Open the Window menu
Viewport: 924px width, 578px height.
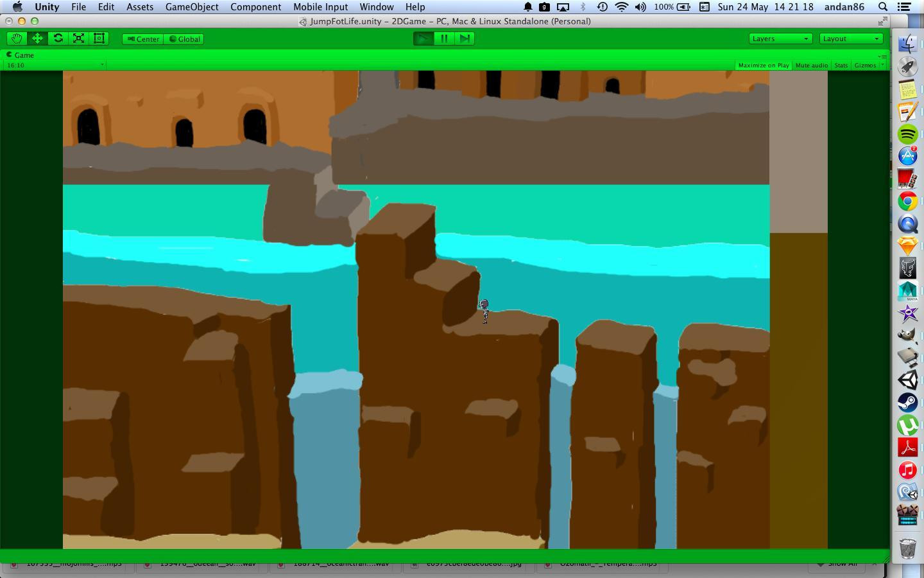(x=376, y=7)
